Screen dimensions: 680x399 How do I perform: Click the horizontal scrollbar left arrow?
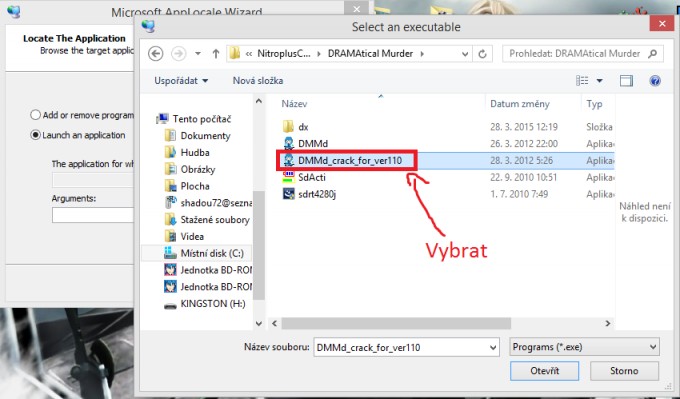pyautogui.click(x=274, y=324)
